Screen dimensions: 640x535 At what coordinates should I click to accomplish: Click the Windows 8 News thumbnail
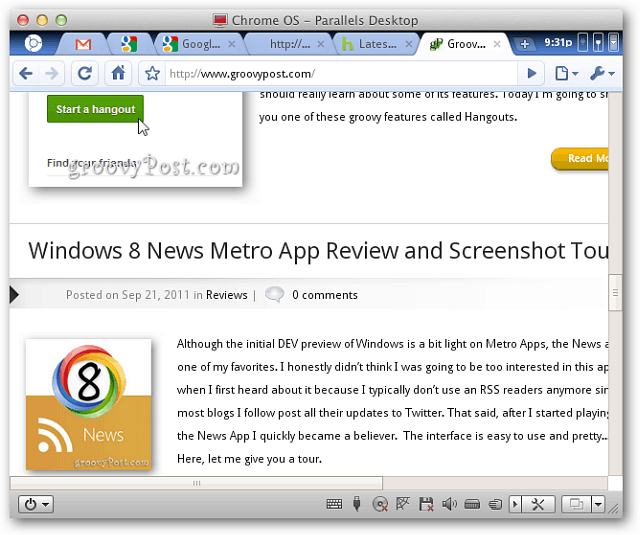[89, 404]
